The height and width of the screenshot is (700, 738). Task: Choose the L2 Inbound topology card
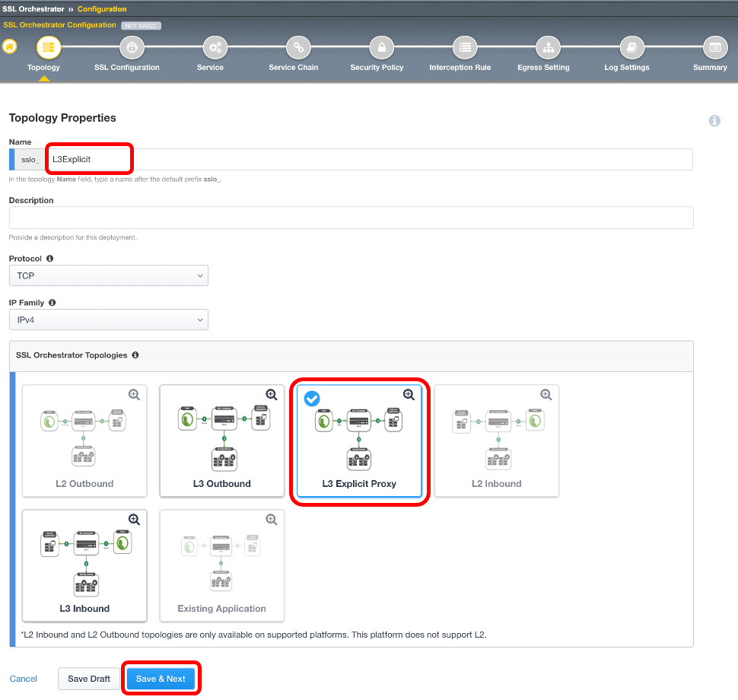(x=497, y=441)
